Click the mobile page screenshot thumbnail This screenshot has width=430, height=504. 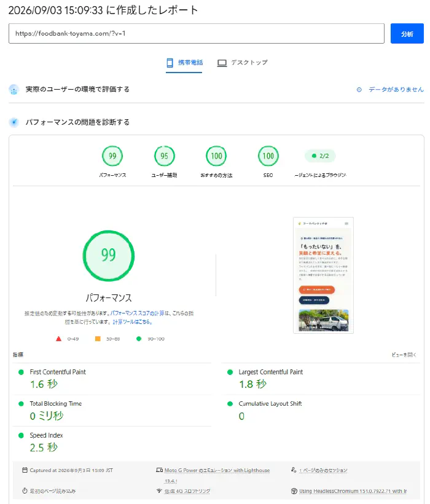pyautogui.click(x=323, y=275)
